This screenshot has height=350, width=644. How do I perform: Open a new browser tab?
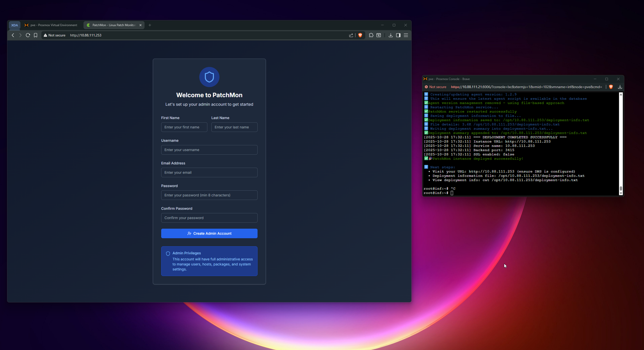(150, 25)
